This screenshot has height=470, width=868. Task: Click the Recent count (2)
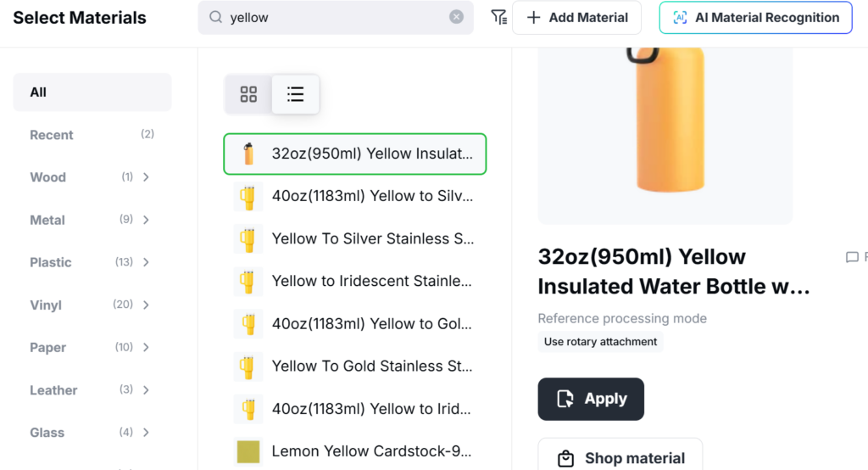[x=147, y=134]
